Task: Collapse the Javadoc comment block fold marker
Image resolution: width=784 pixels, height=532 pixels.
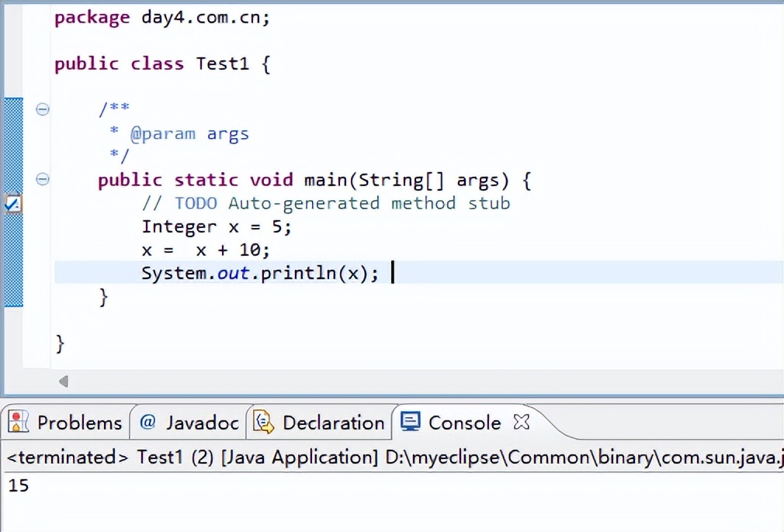Action: coord(43,109)
